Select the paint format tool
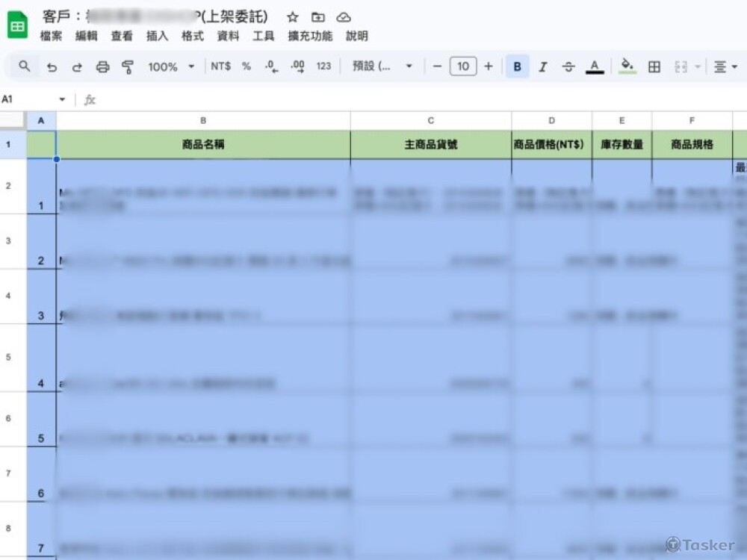Image resolution: width=747 pixels, height=560 pixels. (x=128, y=66)
